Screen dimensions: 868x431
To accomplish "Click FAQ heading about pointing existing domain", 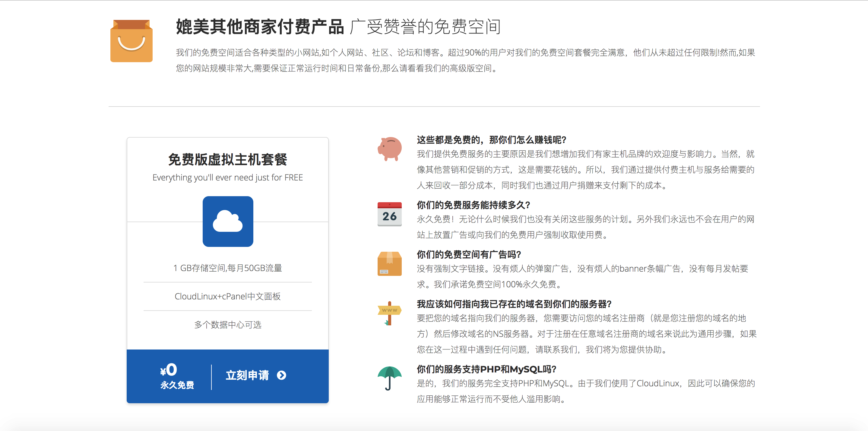I will 514,304.
